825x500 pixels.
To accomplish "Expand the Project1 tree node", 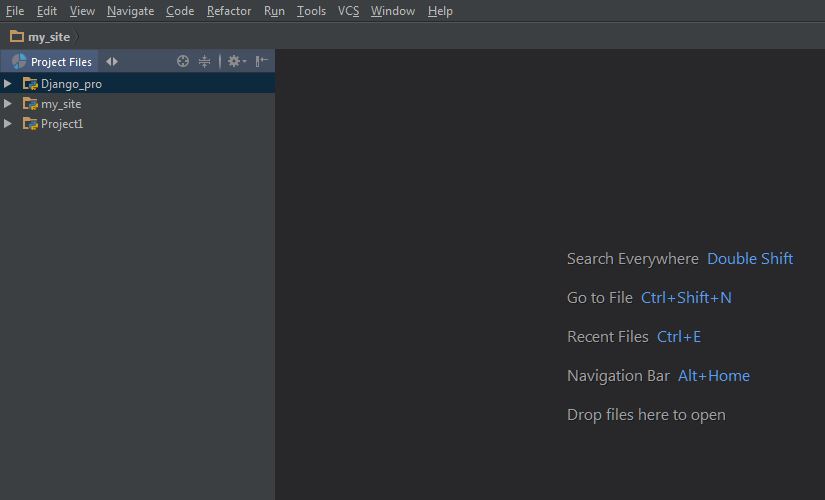I will pos(8,124).
